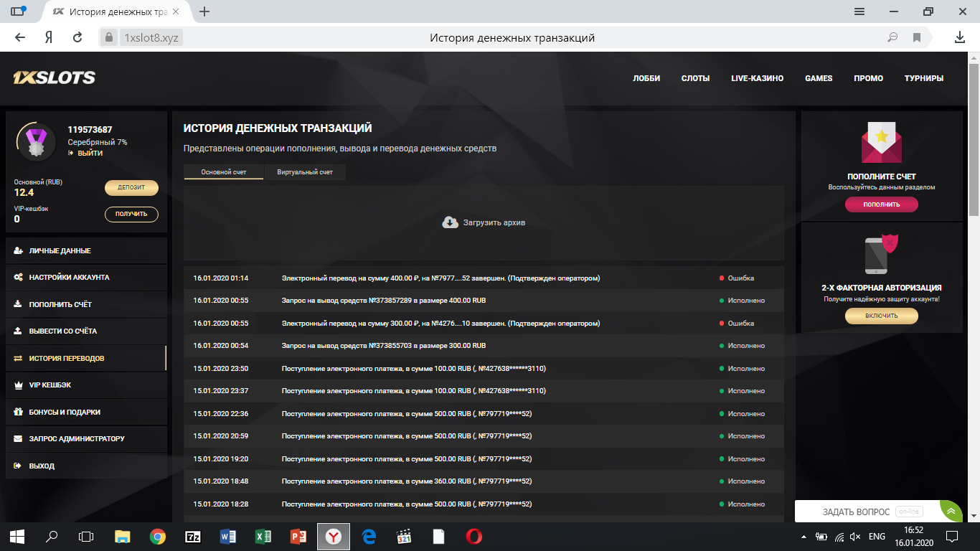Screen dimensions: 980x551
Task: Open Microsoft Edge from taskbar
Action: 369,536
